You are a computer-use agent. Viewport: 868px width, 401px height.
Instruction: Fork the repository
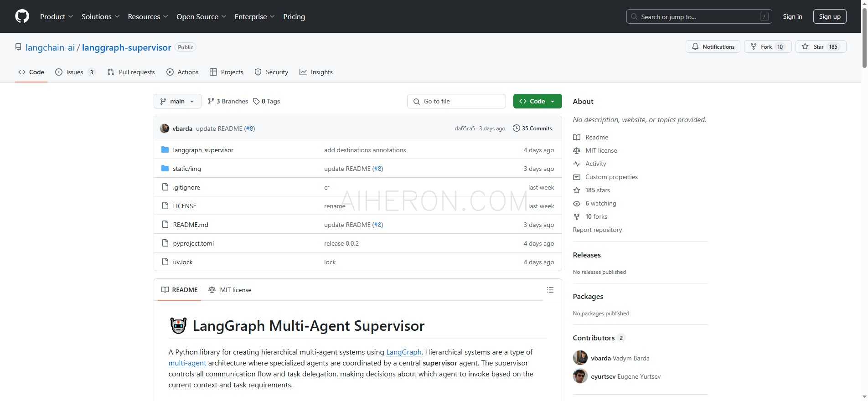(x=768, y=46)
